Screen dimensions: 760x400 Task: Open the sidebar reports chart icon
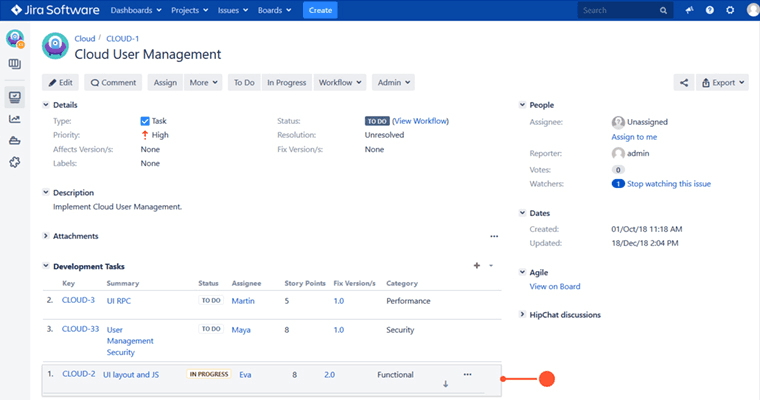coord(15,119)
